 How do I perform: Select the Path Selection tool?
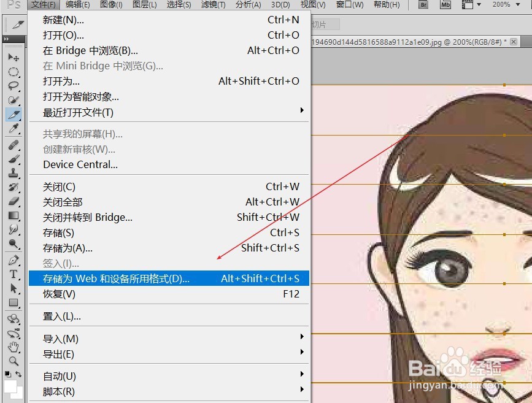[13, 288]
